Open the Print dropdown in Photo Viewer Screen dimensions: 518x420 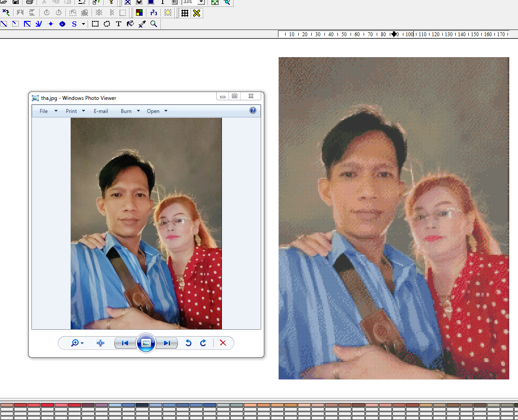[x=82, y=111]
